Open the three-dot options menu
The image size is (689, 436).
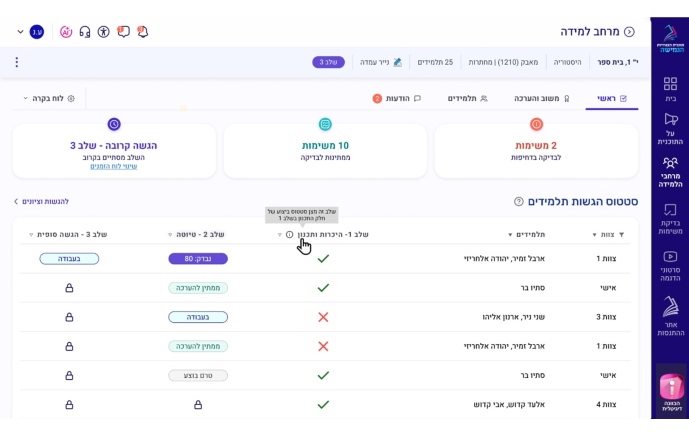click(x=17, y=62)
